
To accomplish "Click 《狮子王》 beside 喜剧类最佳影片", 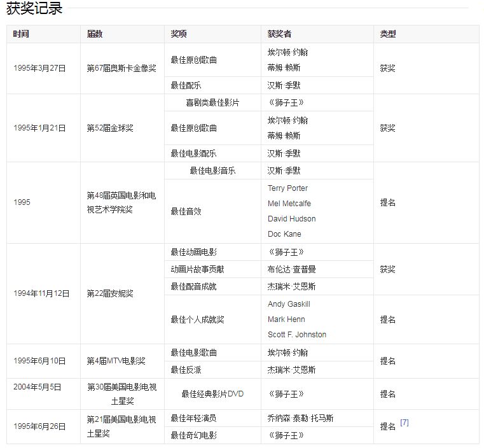I will click(x=286, y=102).
